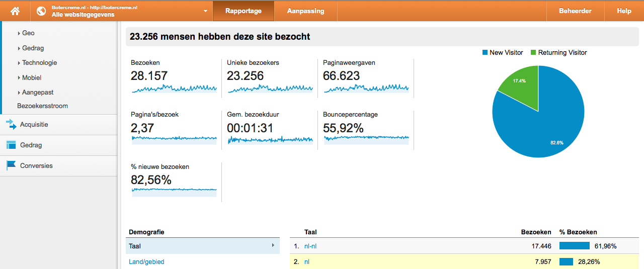Click the Taal column header

pyautogui.click(x=310, y=232)
